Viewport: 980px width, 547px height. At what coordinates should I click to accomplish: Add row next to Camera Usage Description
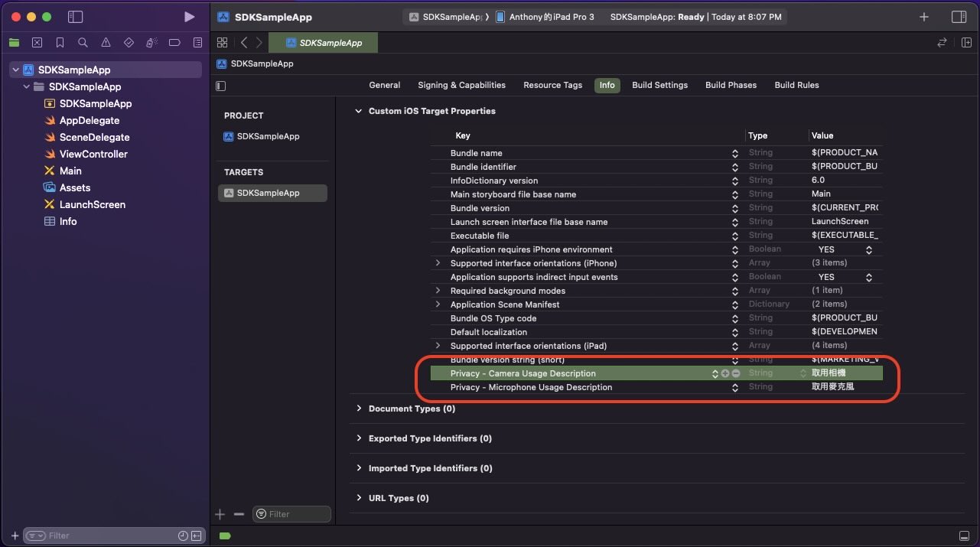coord(725,373)
